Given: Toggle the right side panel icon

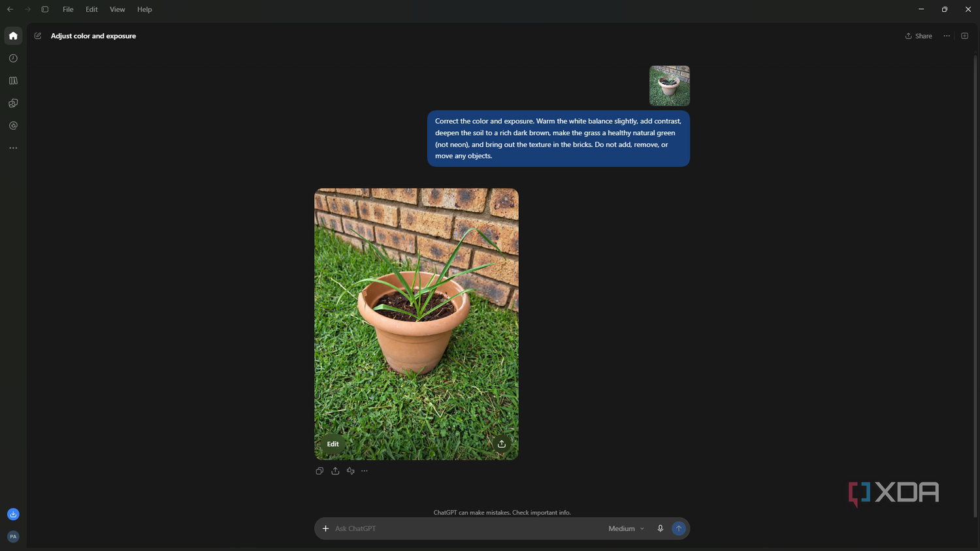Looking at the screenshot, I should click(964, 36).
